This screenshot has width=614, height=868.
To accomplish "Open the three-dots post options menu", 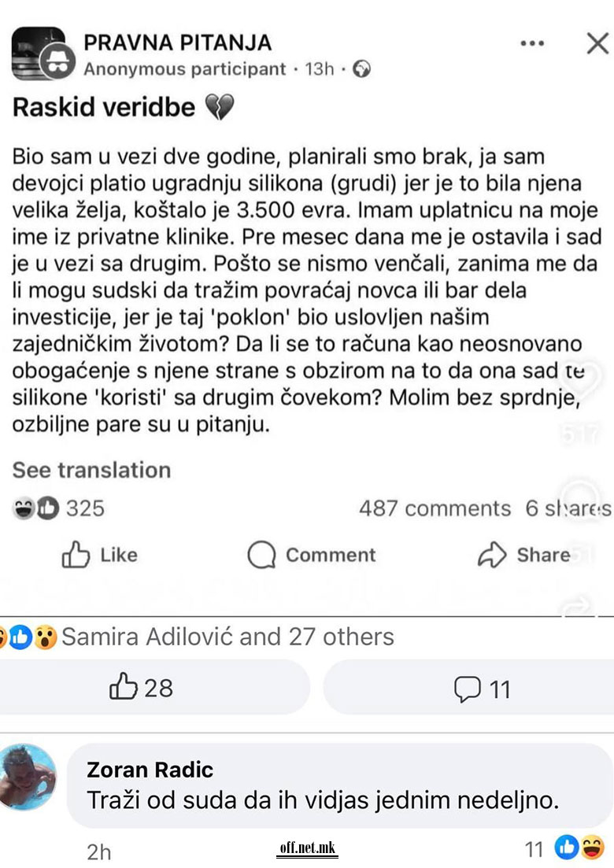I will 533,42.
